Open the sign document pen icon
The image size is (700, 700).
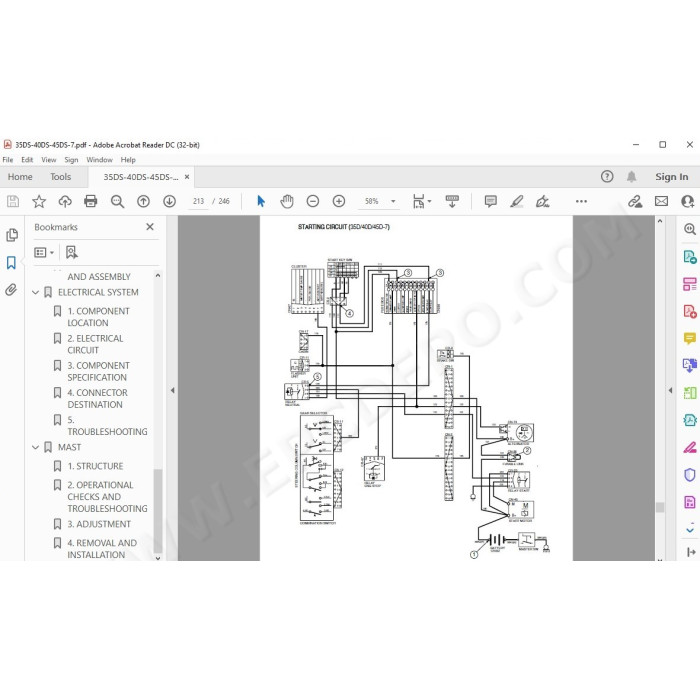pyautogui.click(x=542, y=201)
